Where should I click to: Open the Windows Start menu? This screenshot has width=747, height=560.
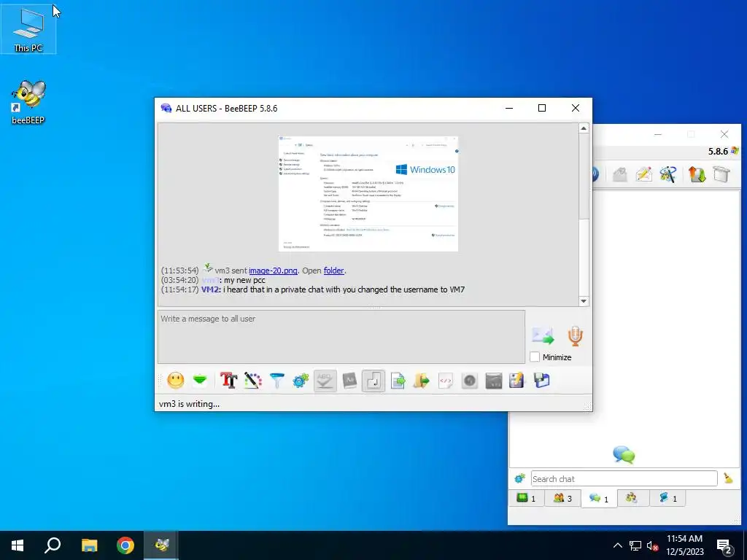(18, 545)
